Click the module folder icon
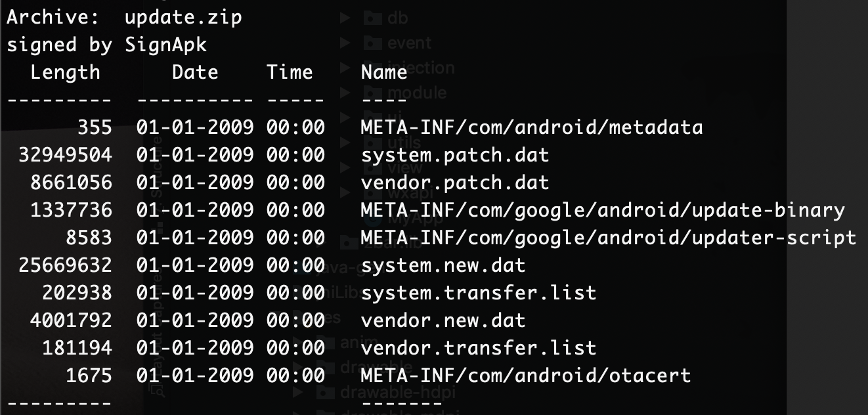The height and width of the screenshot is (415, 868). 372,92
